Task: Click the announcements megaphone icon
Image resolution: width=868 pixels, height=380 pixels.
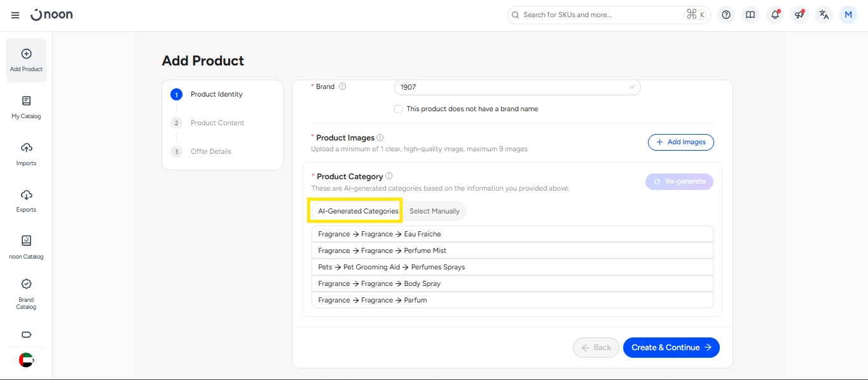Action: [x=799, y=15]
